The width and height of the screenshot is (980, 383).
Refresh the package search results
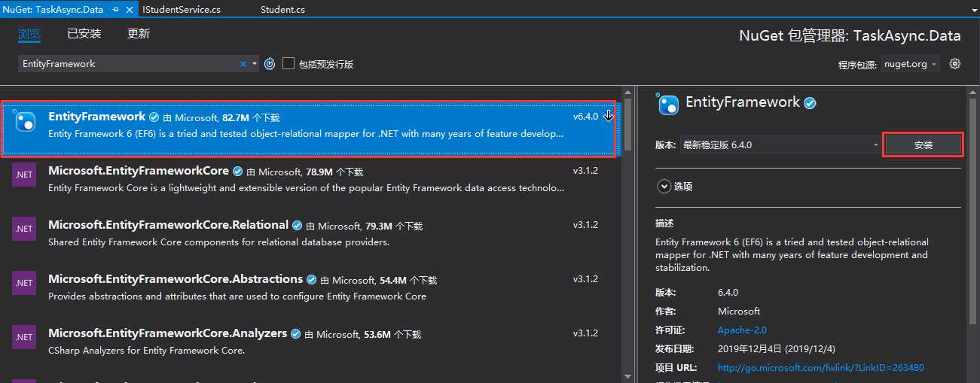[x=270, y=64]
